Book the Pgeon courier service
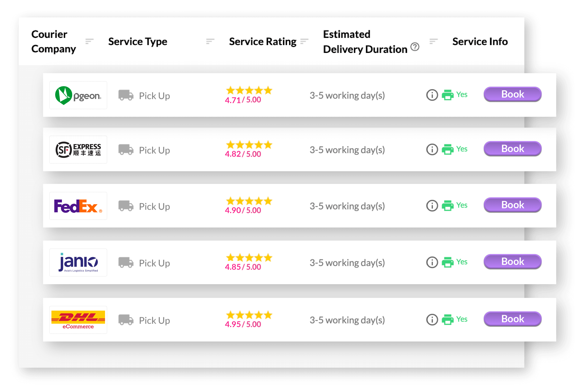Image resolution: width=575 pixels, height=392 pixels. [512, 94]
